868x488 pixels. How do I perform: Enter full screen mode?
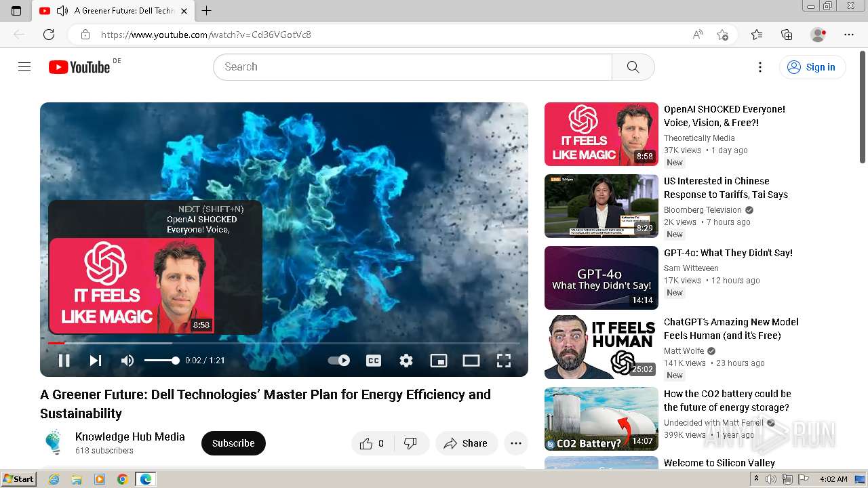(x=504, y=361)
